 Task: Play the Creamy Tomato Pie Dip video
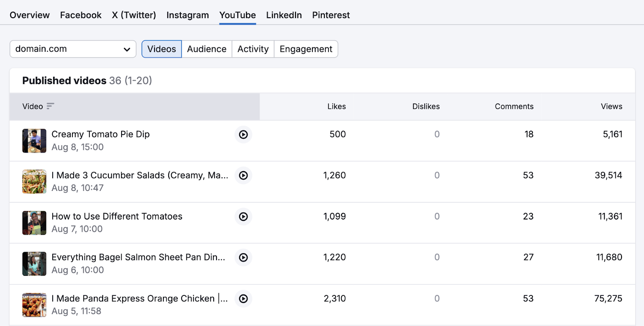tap(243, 135)
